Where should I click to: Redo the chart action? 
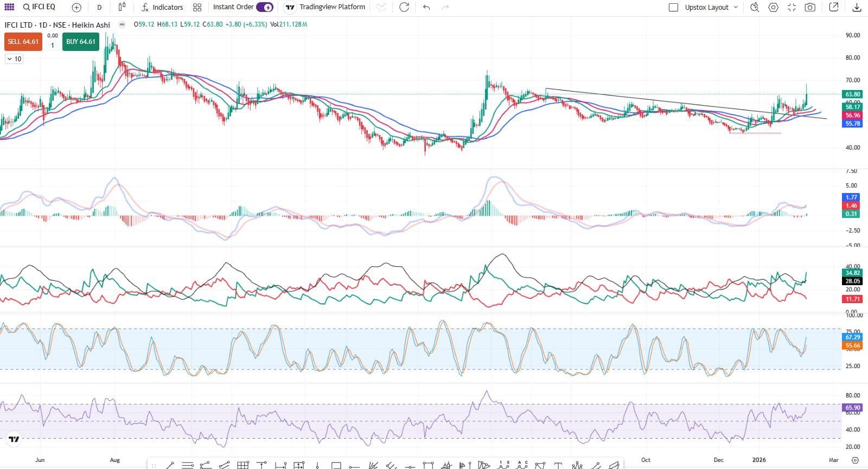pyautogui.click(x=445, y=7)
